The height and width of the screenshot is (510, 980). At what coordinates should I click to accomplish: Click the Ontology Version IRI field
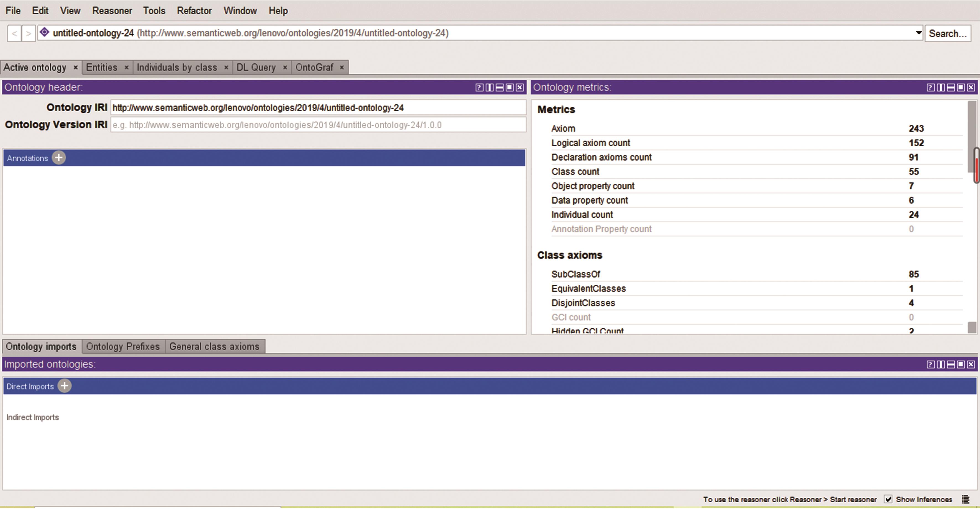[x=318, y=125]
